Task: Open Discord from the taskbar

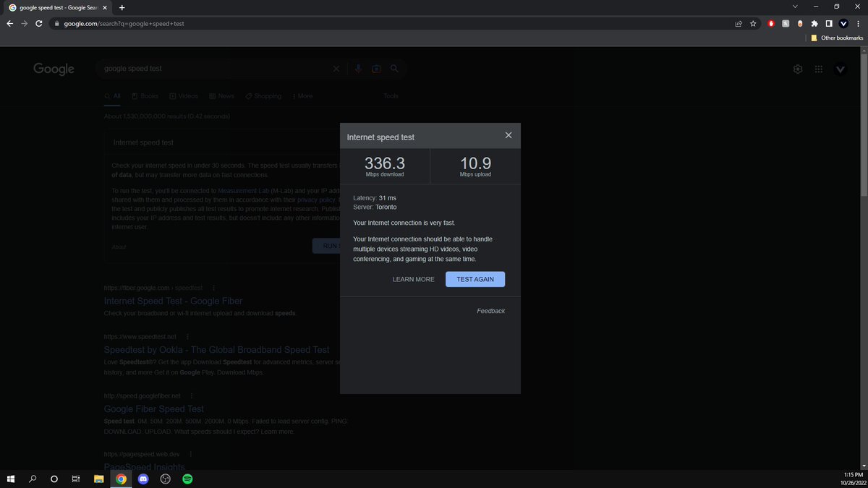Action: click(x=142, y=479)
